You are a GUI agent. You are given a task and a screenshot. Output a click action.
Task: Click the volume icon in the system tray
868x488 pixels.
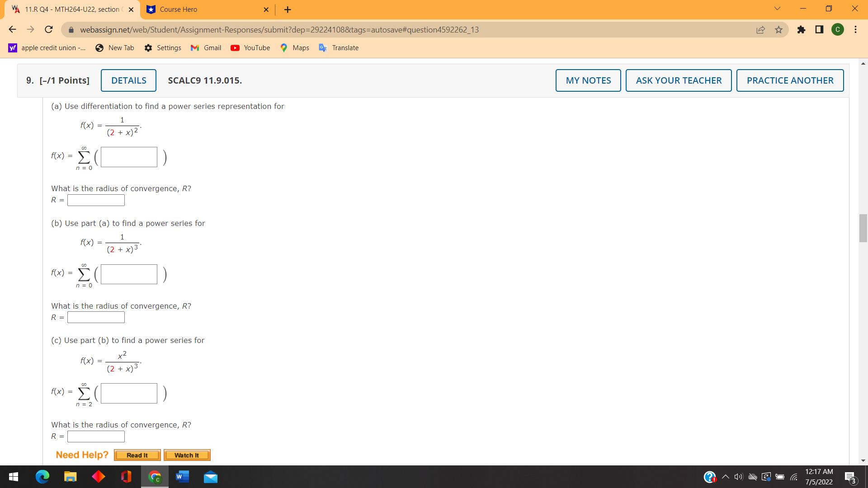click(x=739, y=477)
